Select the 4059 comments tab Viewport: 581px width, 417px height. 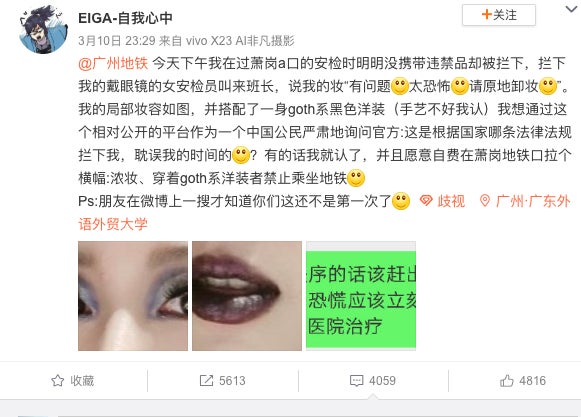(373, 381)
